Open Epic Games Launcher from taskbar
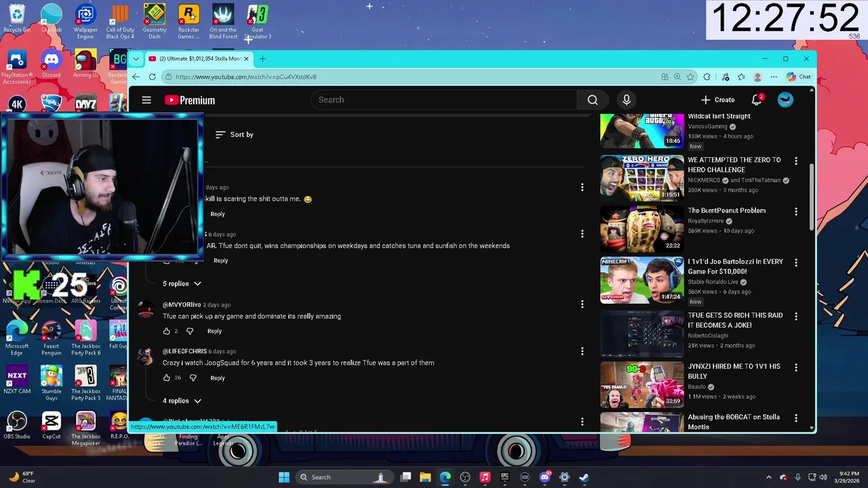This screenshot has height=488, width=868. 505,477
